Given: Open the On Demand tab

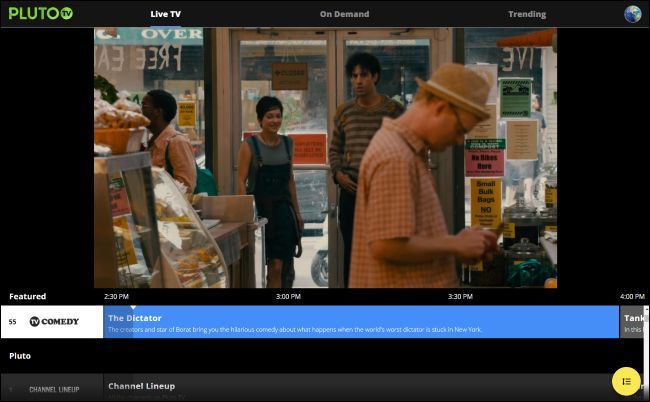Looking at the screenshot, I should [344, 14].
